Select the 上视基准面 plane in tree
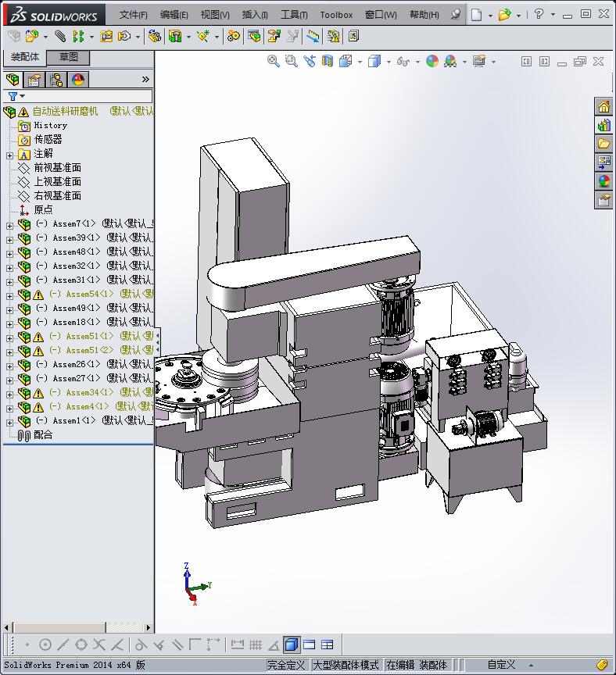The height and width of the screenshot is (675, 616). (57, 182)
